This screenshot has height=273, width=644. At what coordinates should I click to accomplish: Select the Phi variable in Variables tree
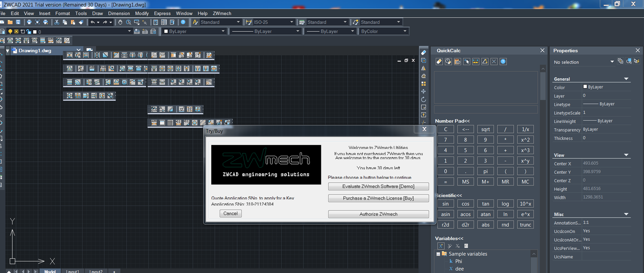(x=458, y=261)
